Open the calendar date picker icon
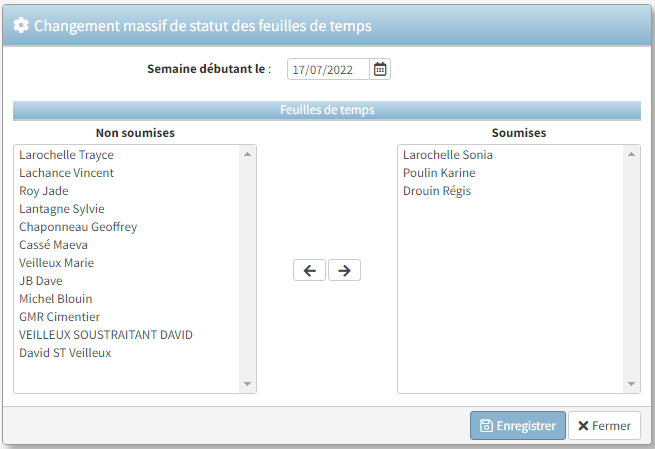The image size is (655, 449). tap(381, 69)
